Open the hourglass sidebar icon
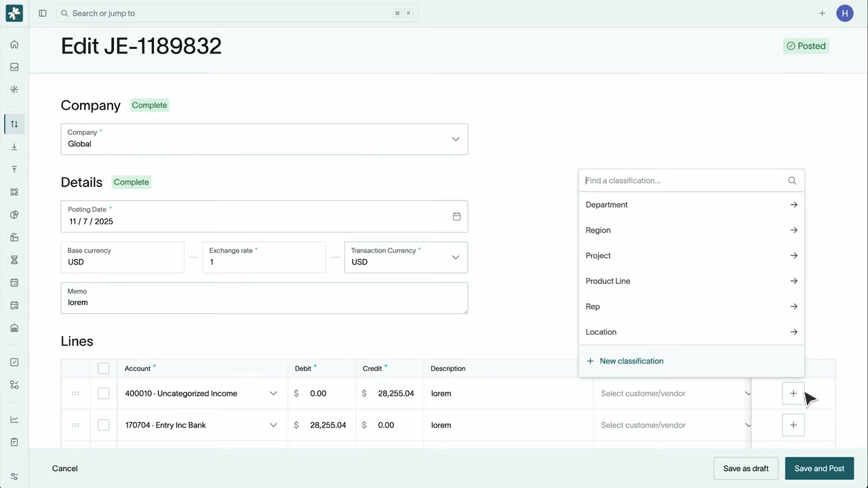 [x=14, y=260]
